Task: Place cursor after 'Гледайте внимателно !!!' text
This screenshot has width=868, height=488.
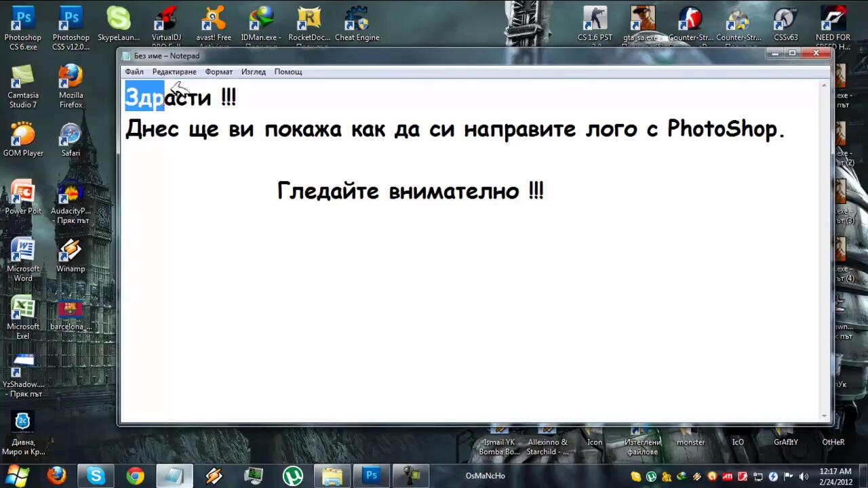Action: point(545,192)
